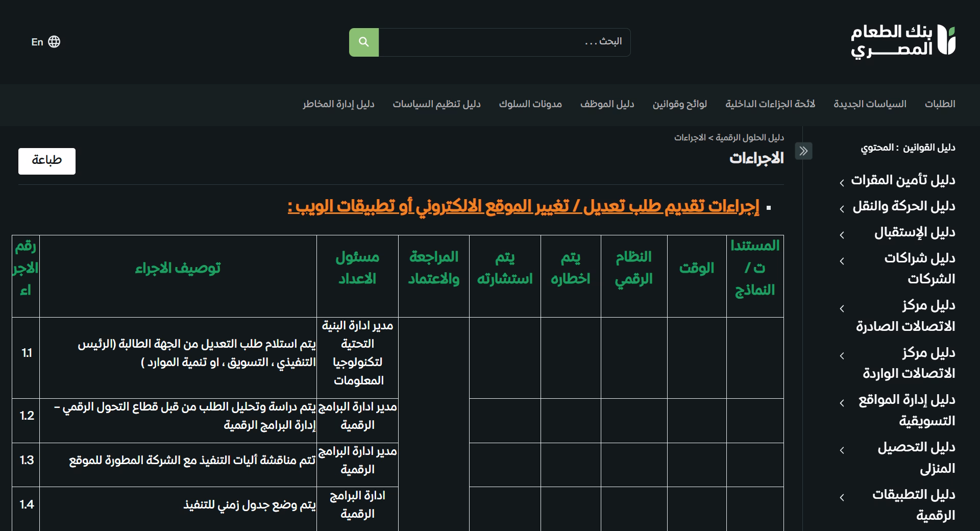Open دليل إدارة المواقع التسويقية sidebar item

pyautogui.click(x=906, y=410)
